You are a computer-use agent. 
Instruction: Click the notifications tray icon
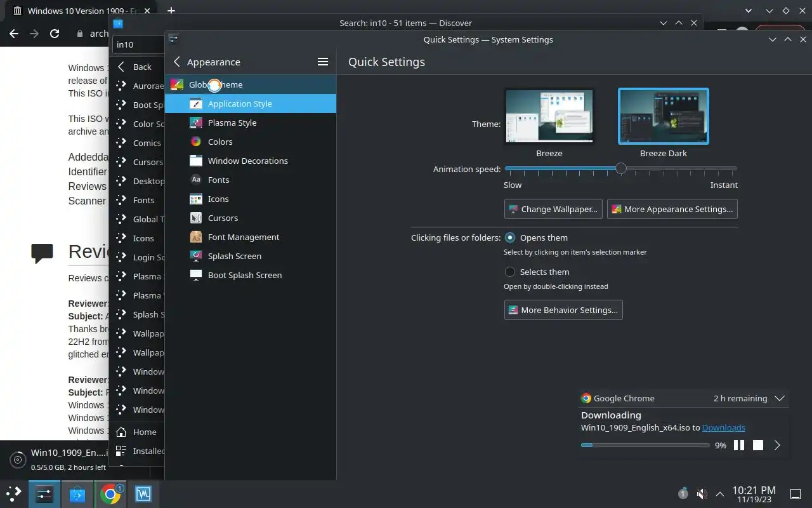(683, 493)
